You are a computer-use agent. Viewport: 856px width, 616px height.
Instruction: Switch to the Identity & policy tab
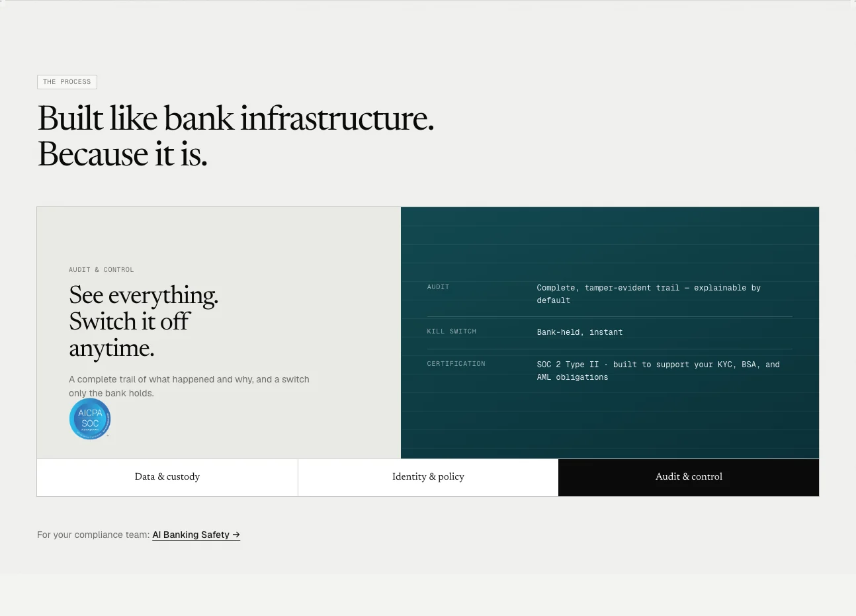coord(428,477)
